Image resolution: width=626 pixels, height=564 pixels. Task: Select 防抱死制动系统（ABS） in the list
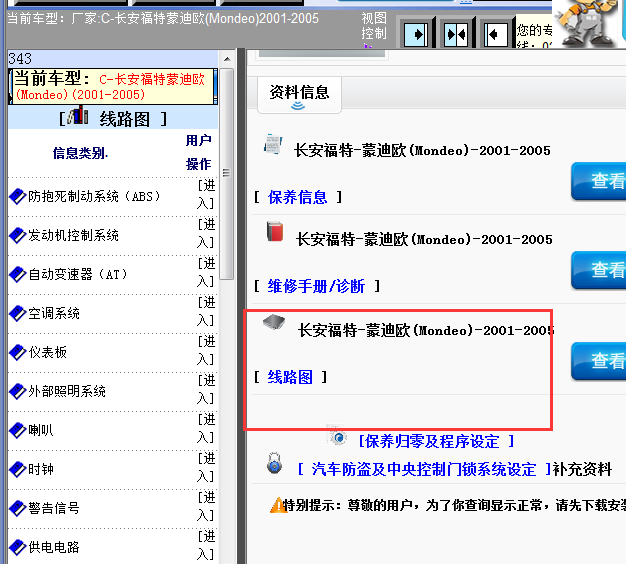(94, 196)
